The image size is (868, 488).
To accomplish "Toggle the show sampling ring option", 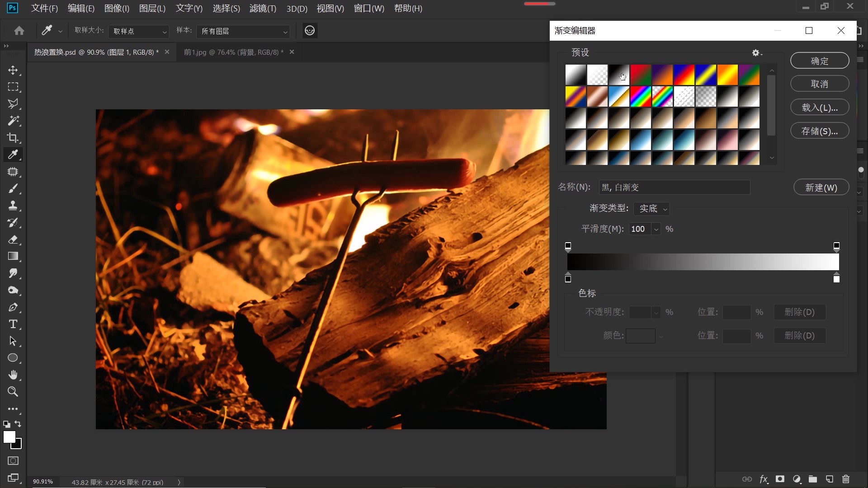I will tap(310, 31).
